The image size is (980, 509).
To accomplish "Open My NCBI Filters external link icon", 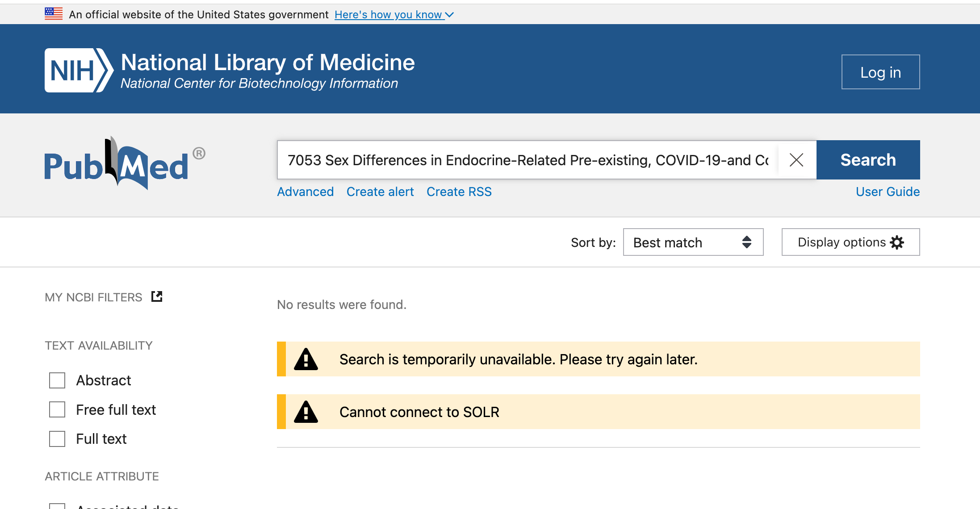I will (157, 296).
